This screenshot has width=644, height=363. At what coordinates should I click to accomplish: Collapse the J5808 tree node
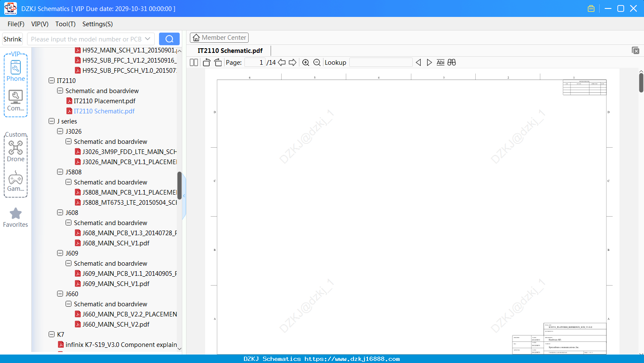(x=60, y=172)
